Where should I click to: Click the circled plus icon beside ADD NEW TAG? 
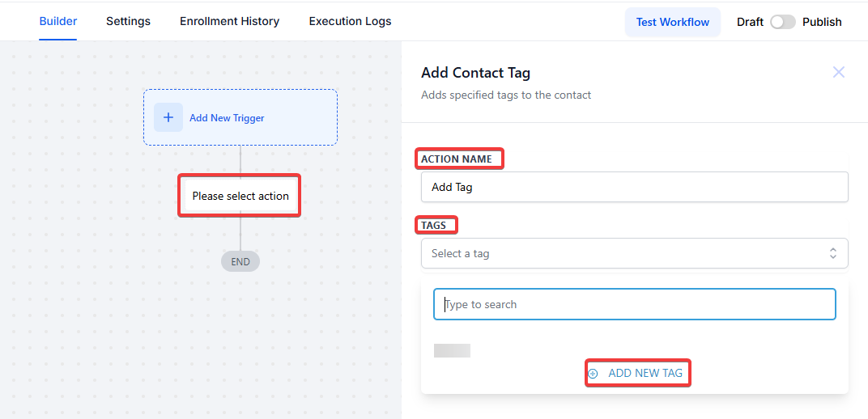coord(593,374)
